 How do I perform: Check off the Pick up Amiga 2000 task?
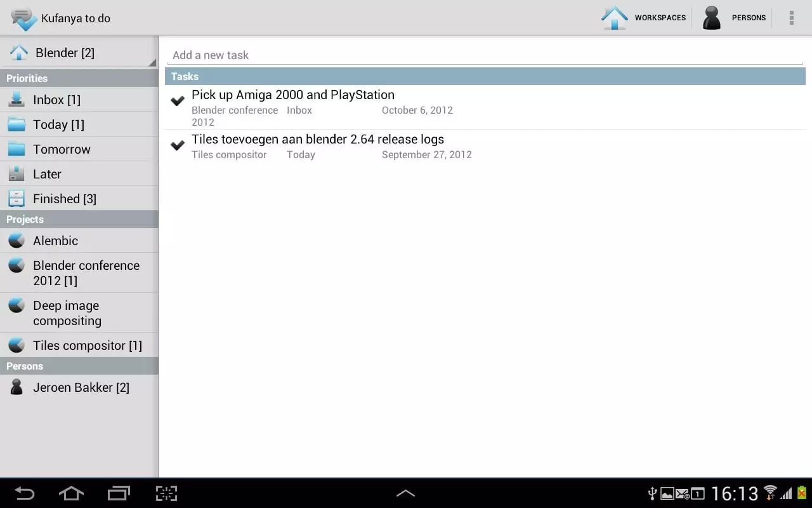click(178, 100)
